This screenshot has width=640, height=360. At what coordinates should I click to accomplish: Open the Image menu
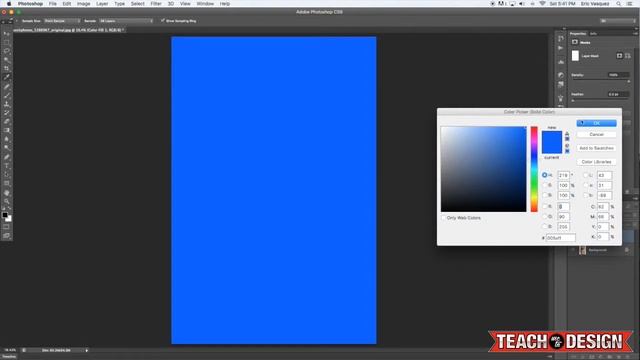point(84,4)
